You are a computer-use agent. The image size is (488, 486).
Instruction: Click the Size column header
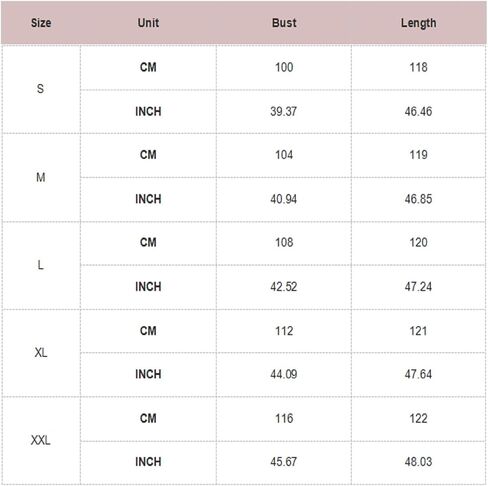coord(41,23)
